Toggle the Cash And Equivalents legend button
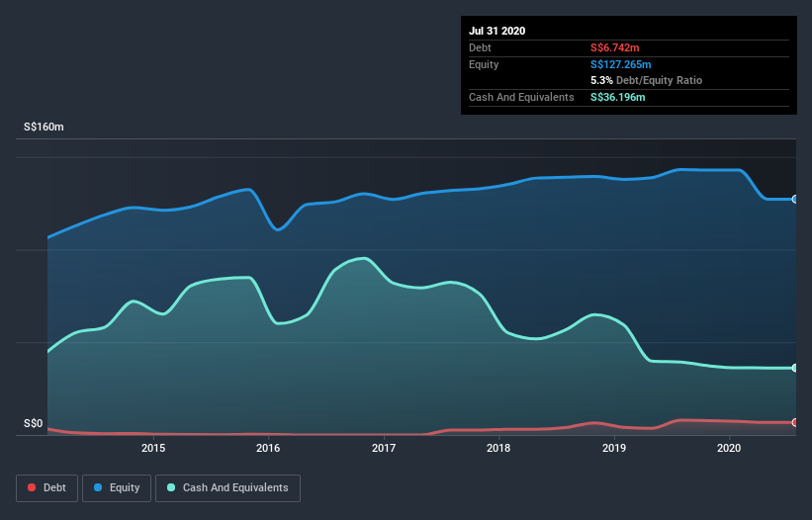The height and width of the screenshot is (520, 812). [227, 488]
